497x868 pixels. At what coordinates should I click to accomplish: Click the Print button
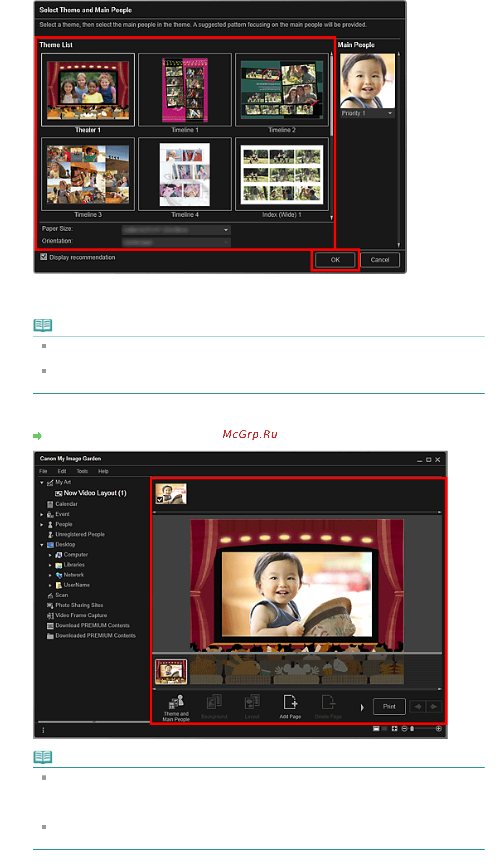(390, 707)
